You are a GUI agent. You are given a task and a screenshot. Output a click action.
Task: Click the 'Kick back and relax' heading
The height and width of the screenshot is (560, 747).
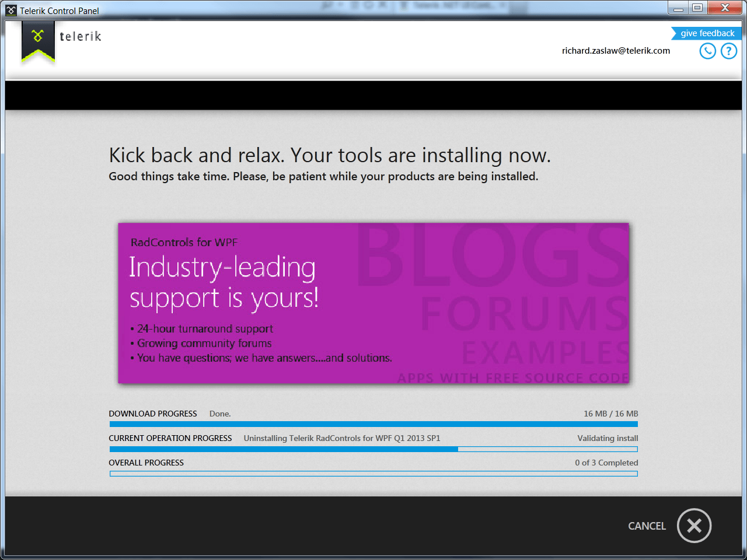tap(330, 155)
